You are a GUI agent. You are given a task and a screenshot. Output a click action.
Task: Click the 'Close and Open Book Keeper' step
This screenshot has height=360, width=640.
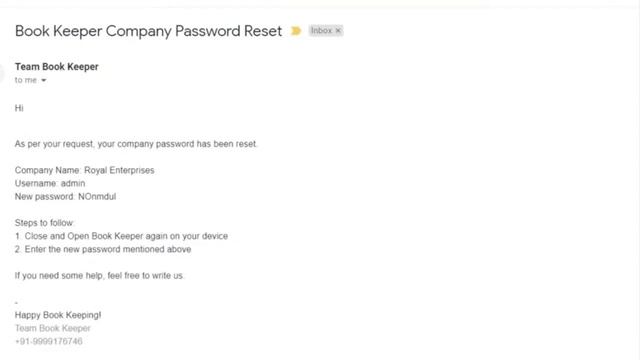coord(122,236)
